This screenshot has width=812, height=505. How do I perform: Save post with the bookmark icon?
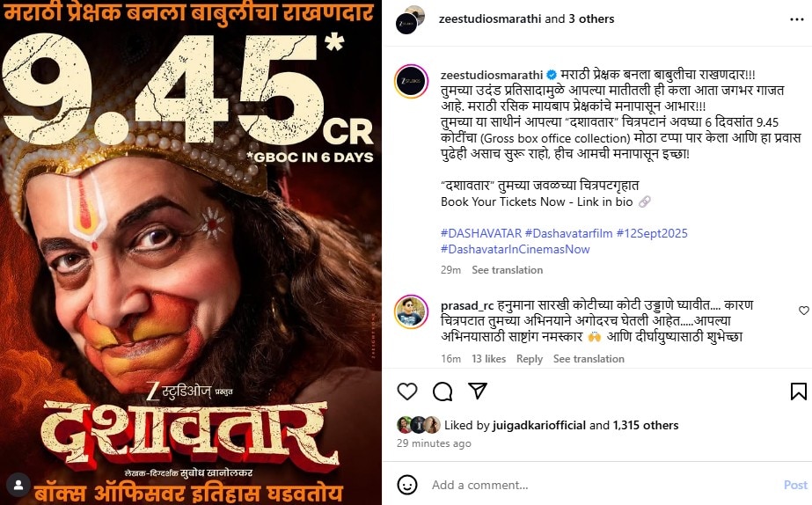pos(799,392)
